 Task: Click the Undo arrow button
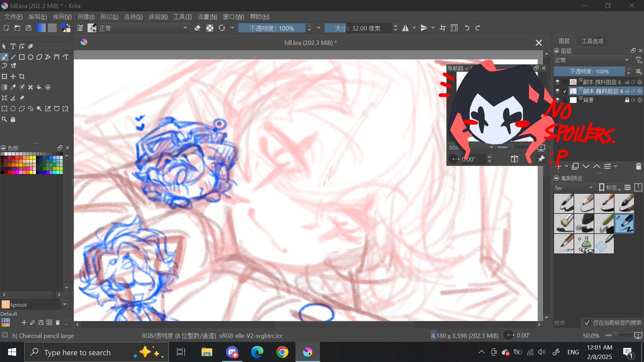pos(467,28)
